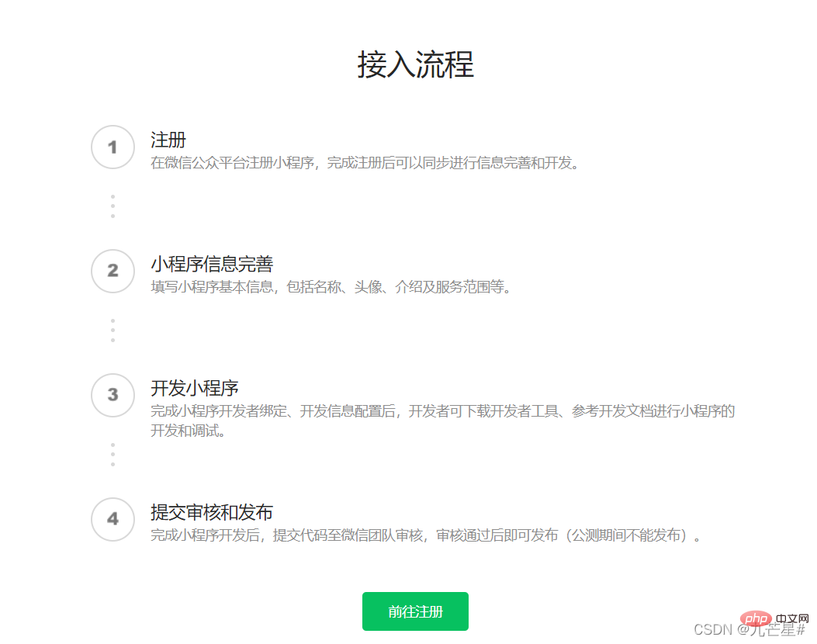Click the step 2 numbered circle
Screen dimensions: 817x644
(x=112, y=272)
